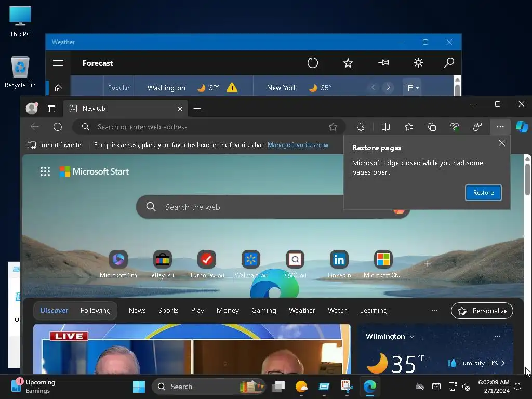532x399 pixels.
Task: Switch to the Following feed tab
Action: pos(96,311)
